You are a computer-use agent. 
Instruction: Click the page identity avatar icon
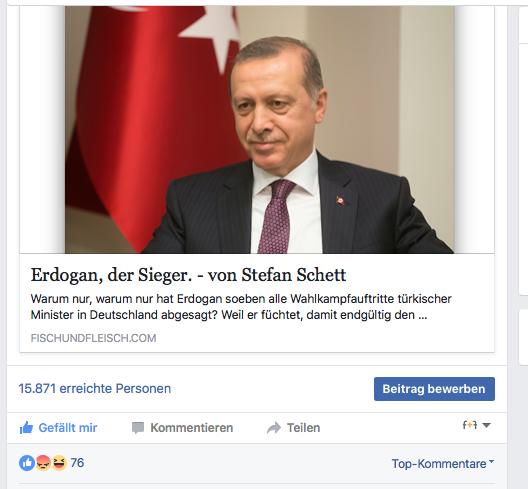[x=470, y=425]
